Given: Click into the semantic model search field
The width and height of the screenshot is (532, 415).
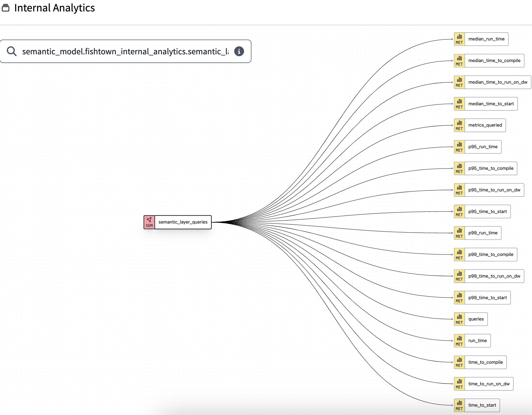Looking at the screenshot, I should (124, 51).
